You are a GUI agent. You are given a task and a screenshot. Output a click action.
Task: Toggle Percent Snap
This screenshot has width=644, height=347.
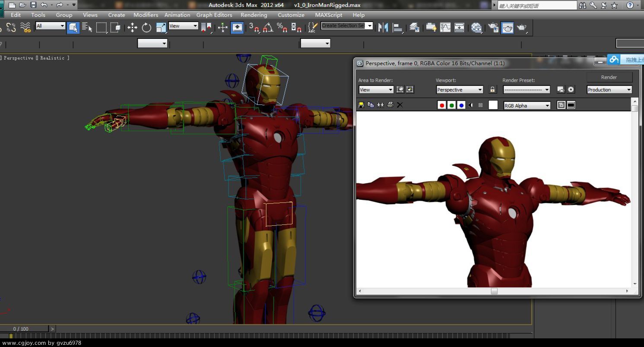click(x=282, y=27)
